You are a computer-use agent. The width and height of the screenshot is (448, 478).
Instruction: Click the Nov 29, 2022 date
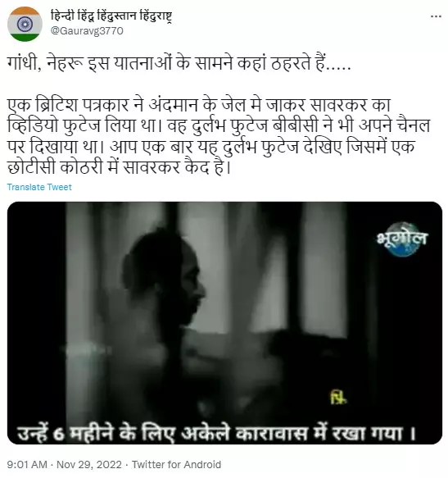[x=89, y=465]
